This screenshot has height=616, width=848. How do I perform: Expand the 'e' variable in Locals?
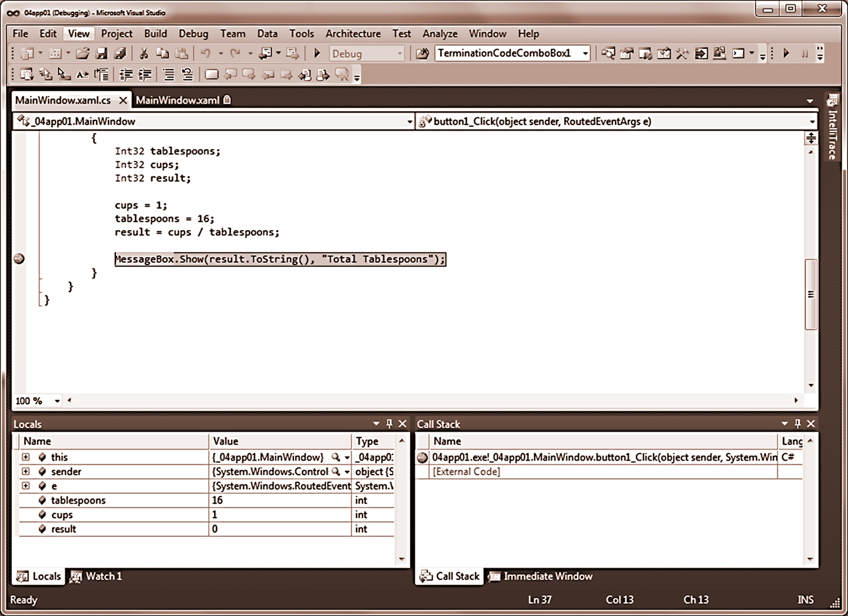(25, 485)
